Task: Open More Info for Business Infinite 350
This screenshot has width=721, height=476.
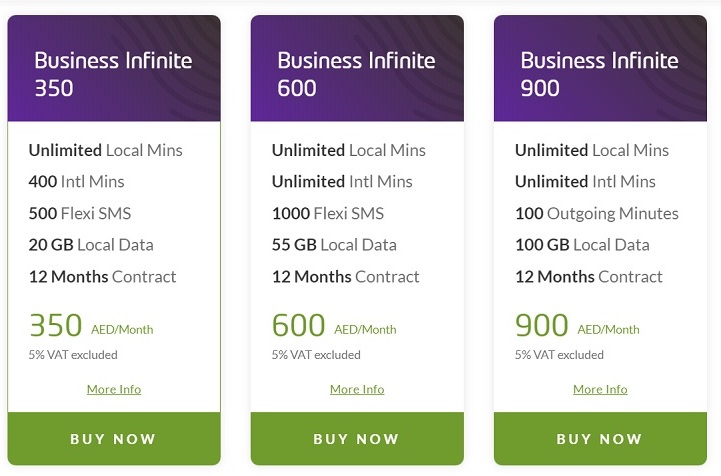Action: [114, 389]
